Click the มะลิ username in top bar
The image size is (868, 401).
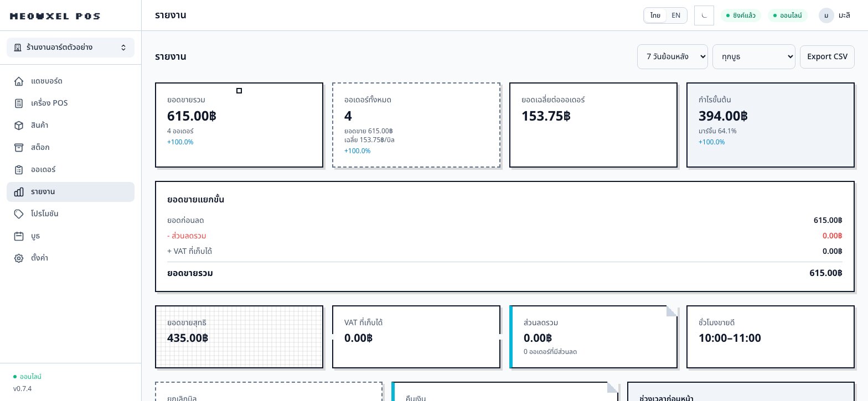pos(844,15)
